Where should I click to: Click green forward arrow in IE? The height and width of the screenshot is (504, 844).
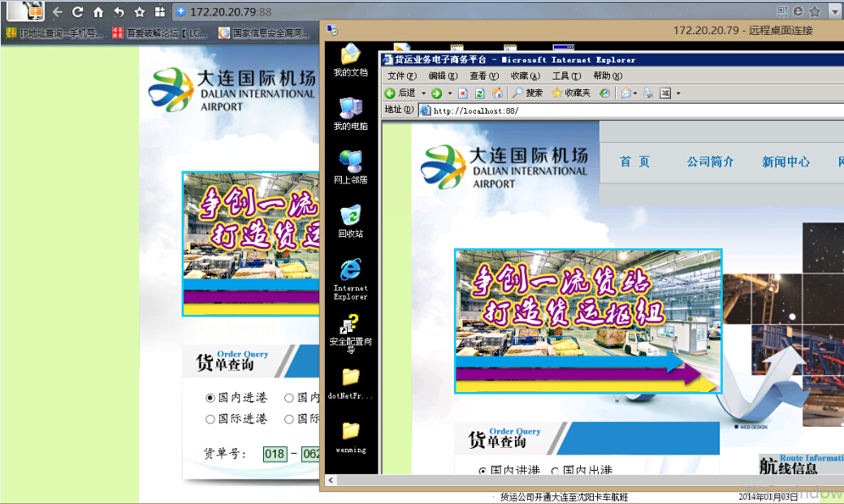(x=436, y=93)
